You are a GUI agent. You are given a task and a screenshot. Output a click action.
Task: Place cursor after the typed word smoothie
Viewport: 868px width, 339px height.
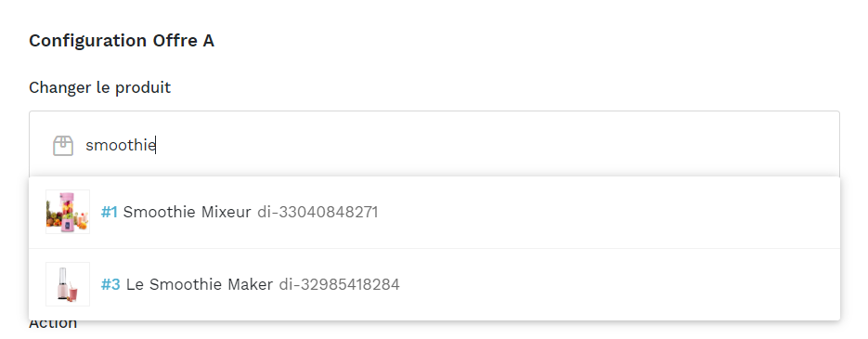[x=156, y=146]
